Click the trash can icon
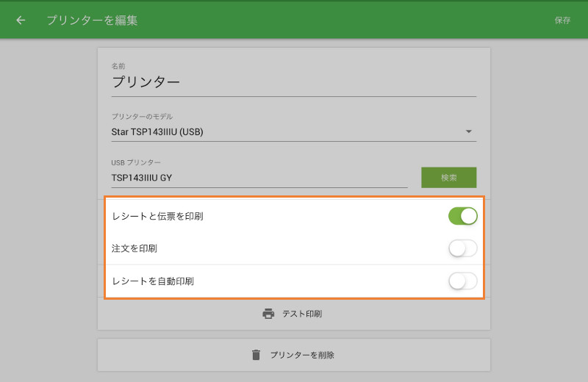The width and height of the screenshot is (588, 382). click(x=256, y=355)
